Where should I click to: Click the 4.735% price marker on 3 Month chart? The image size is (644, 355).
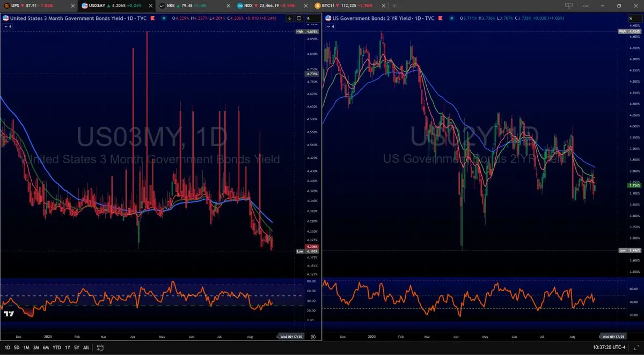(312, 74)
